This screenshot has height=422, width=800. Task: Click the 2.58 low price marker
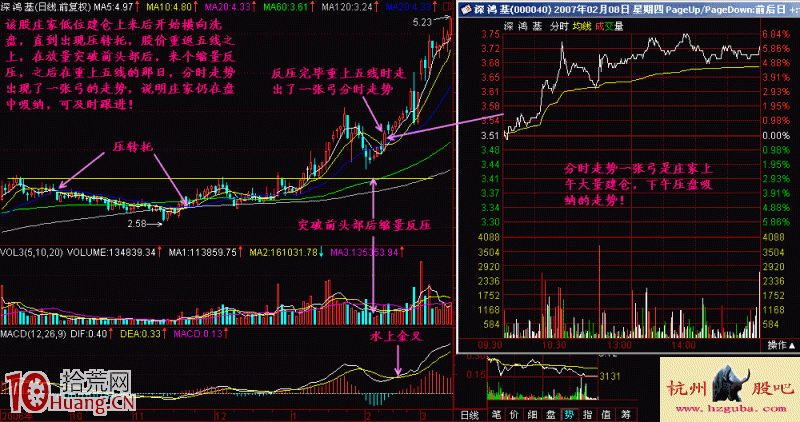(136, 224)
